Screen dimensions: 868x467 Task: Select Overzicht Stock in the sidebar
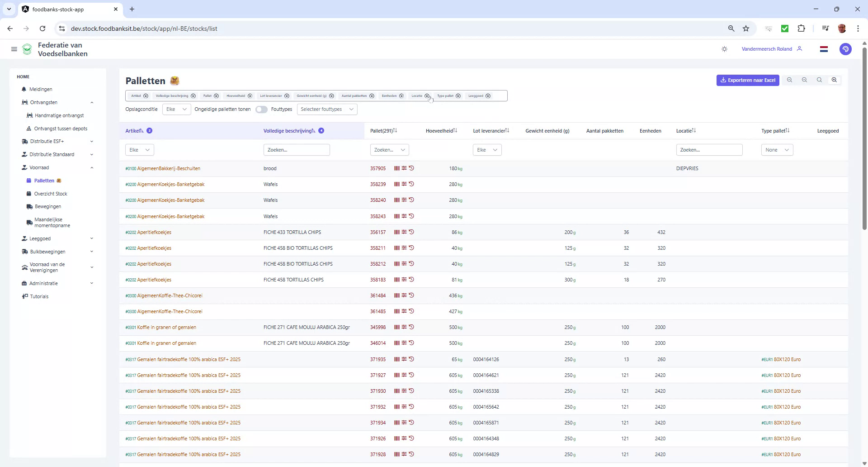coord(51,193)
